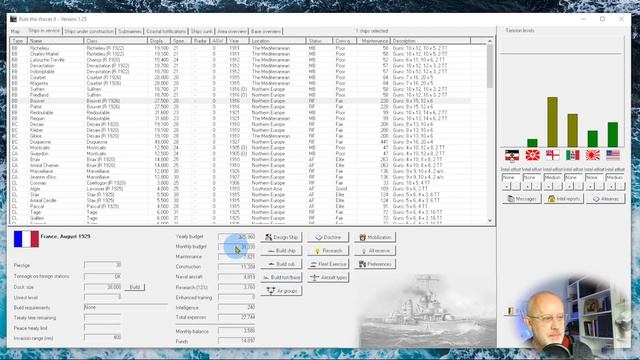This screenshot has width=640, height=360.
Task: Select the Pascal row
Action: point(240,207)
